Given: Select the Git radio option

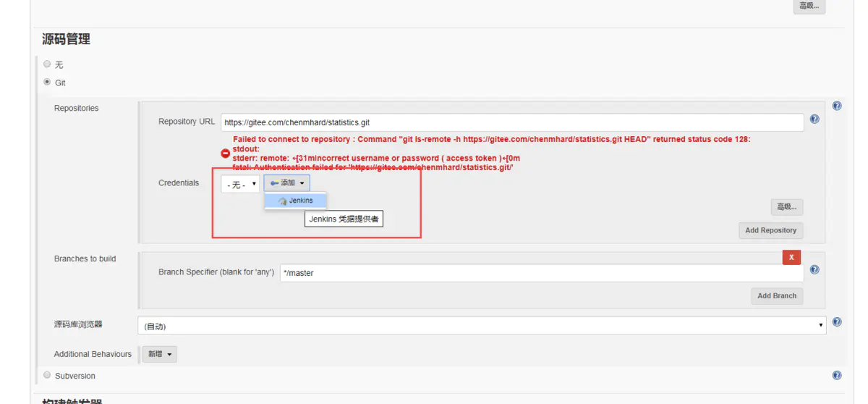Looking at the screenshot, I should click(47, 82).
